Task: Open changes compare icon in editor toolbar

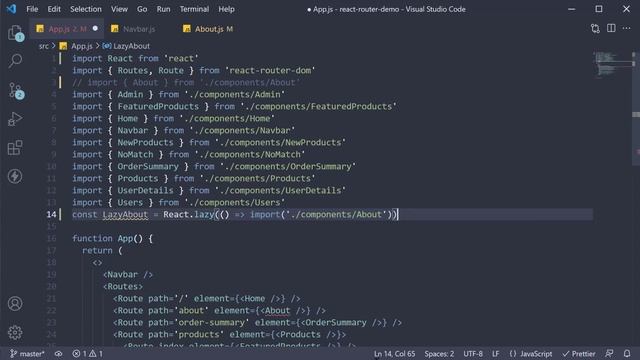Action: click(x=595, y=29)
